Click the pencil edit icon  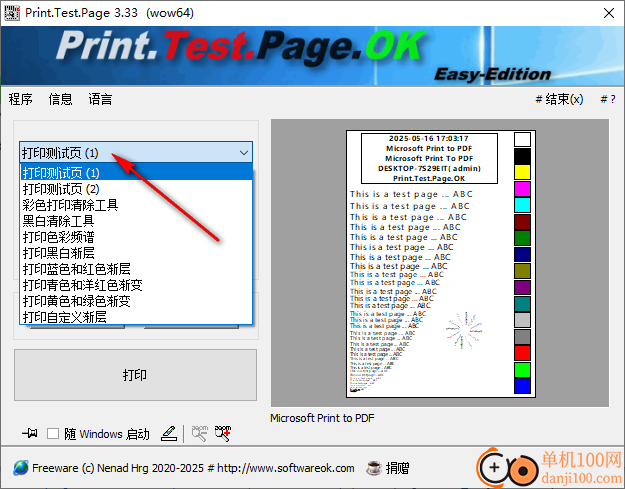(169, 433)
